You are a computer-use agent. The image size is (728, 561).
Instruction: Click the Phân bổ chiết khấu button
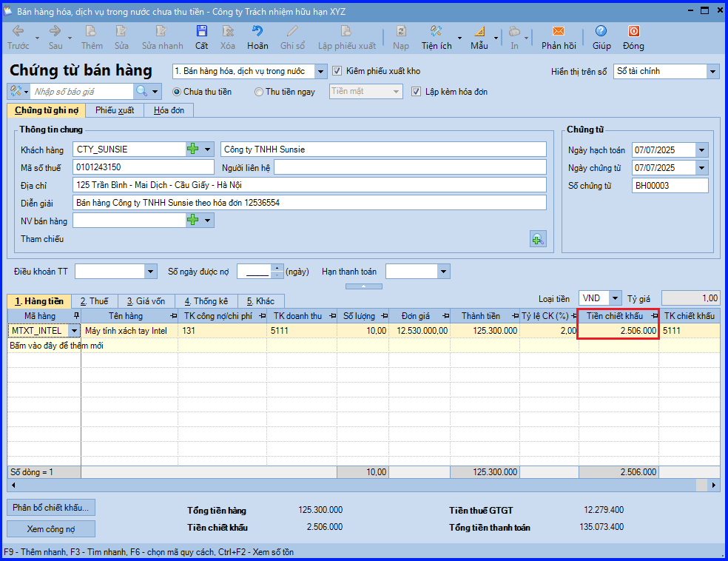tap(51, 508)
